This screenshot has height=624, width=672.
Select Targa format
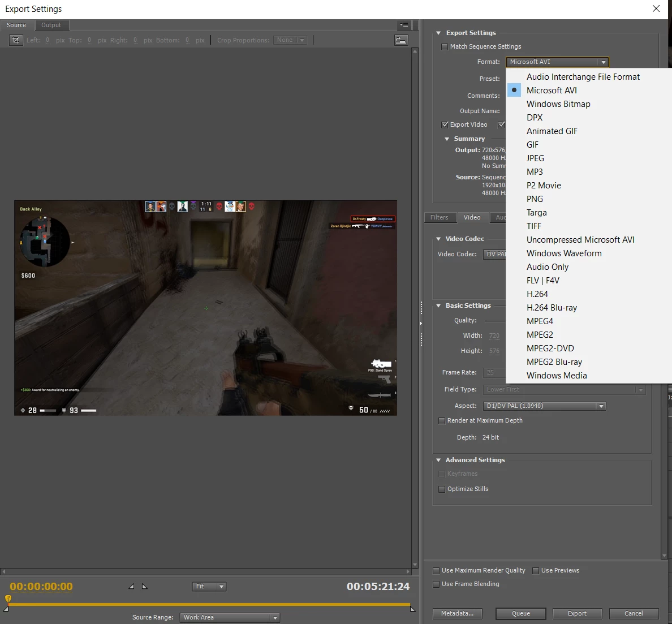536,213
